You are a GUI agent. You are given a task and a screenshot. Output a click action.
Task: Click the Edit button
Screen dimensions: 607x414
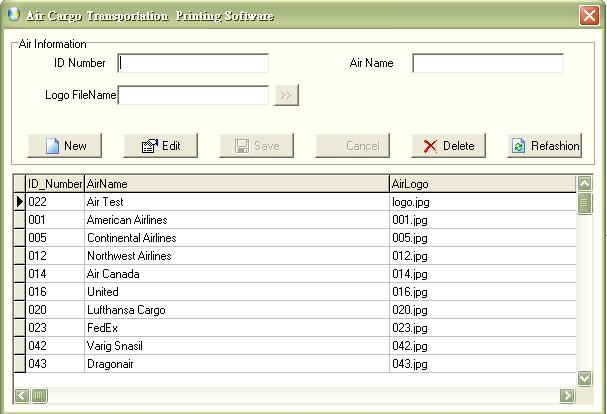(161, 146)
